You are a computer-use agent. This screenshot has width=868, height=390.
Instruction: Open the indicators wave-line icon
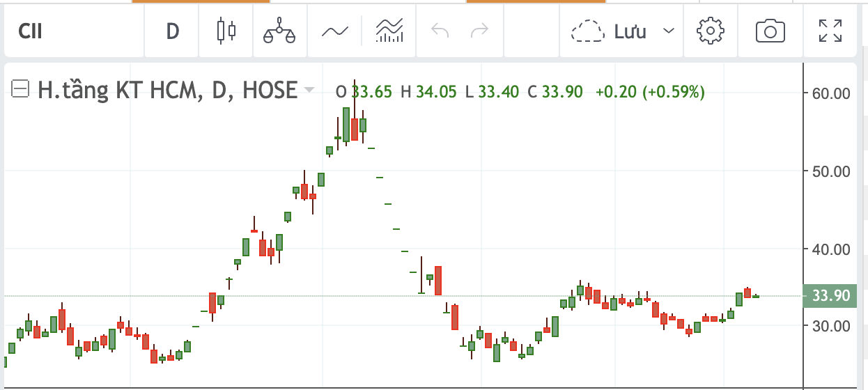[334, 31]
